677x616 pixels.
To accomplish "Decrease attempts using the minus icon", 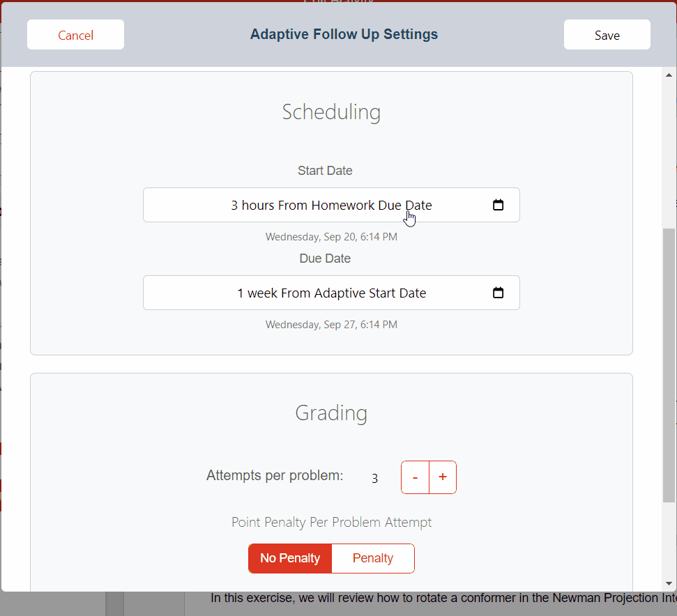I will (x=415, y=477).
